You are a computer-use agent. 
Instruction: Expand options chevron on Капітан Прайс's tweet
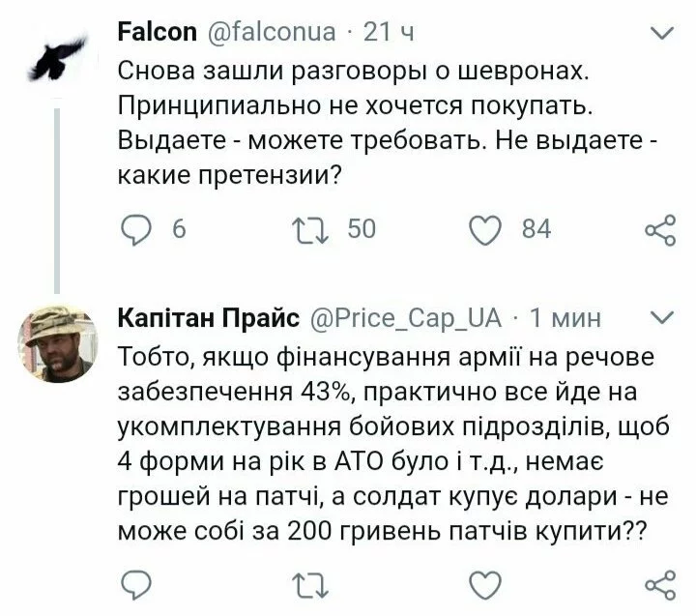[662, 318]
